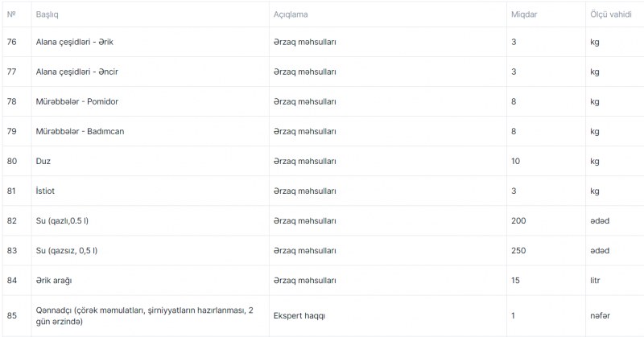Select the № column header

point(11,14)
